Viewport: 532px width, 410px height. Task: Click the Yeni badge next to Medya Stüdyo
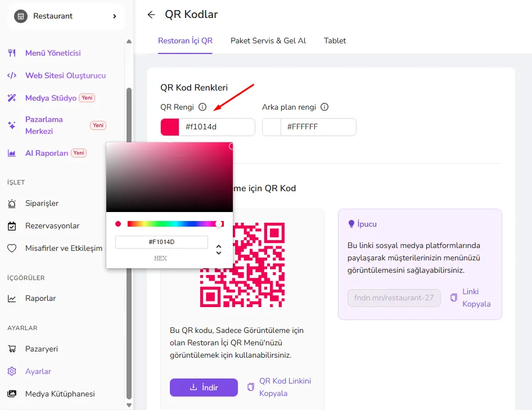coord(87,98)
